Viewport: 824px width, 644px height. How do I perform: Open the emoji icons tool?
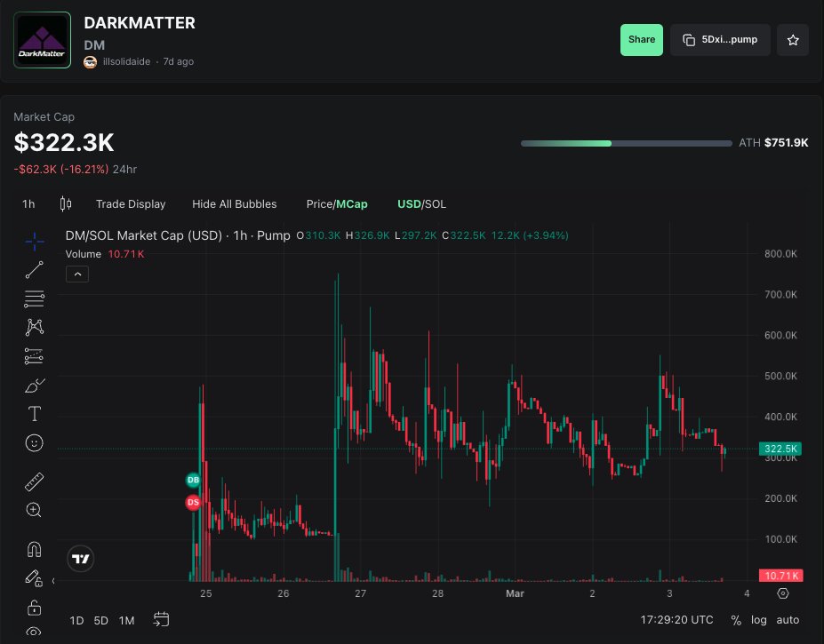[35, 443]
